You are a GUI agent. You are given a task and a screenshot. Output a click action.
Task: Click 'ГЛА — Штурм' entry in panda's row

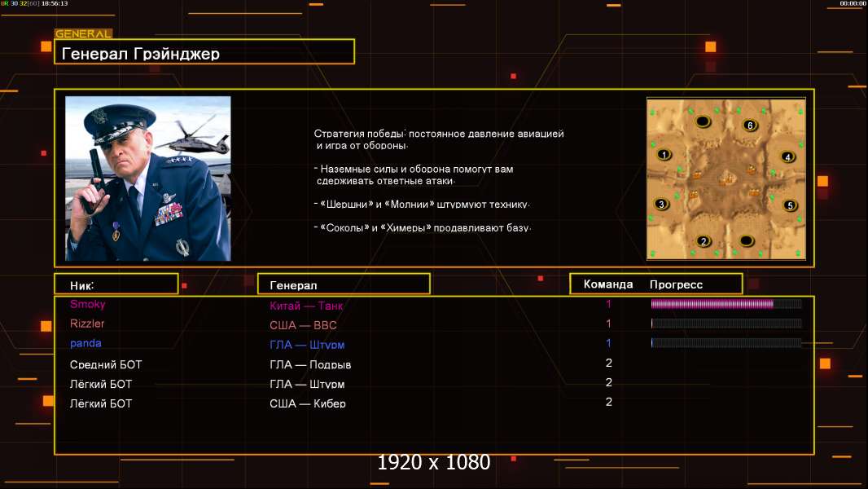[307, 345]
